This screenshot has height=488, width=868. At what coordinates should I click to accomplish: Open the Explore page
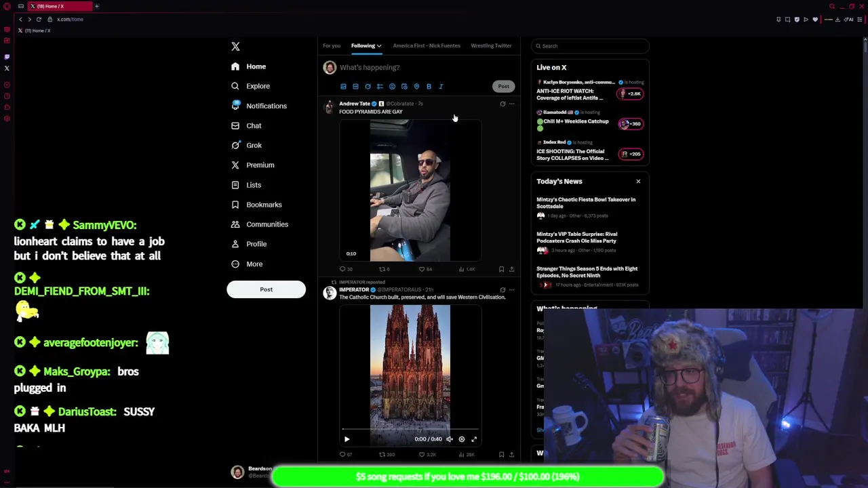tap(250, 86)
